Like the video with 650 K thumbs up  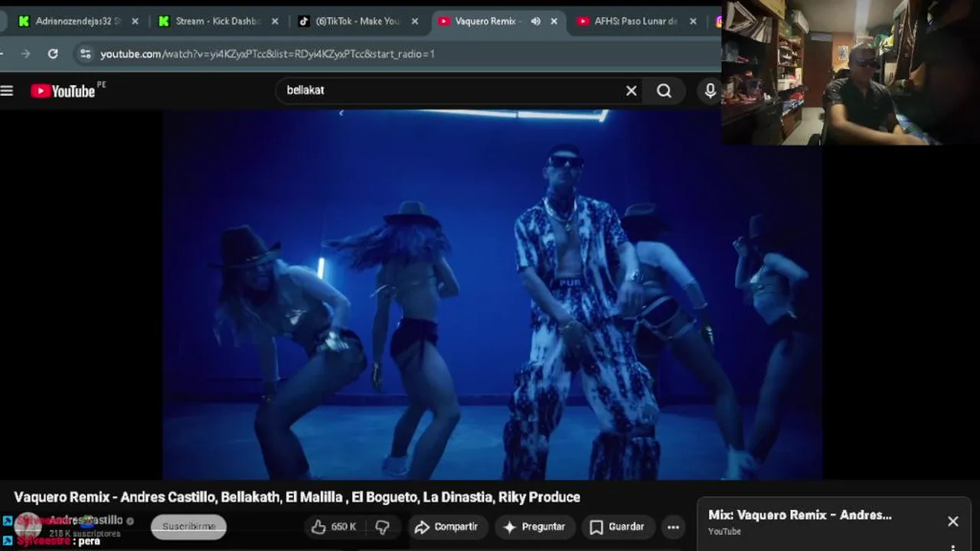(x=334, y=527)
